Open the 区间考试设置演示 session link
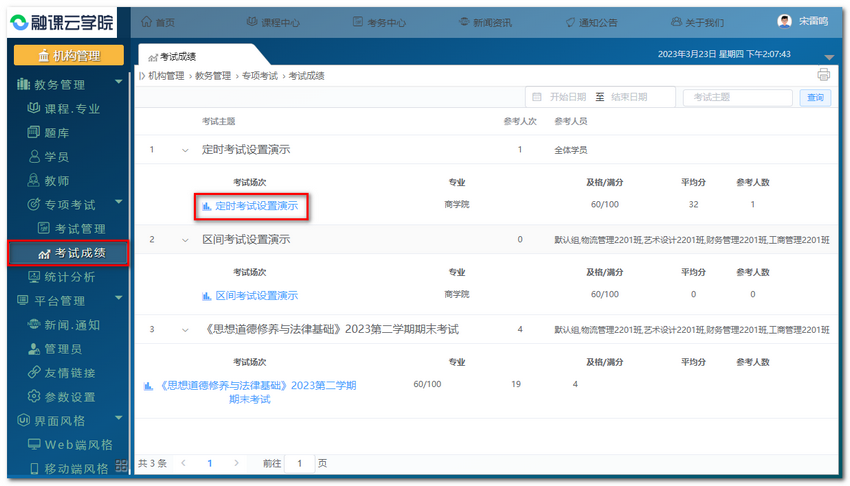Screen dimensions: 850x486 point(256,295)
